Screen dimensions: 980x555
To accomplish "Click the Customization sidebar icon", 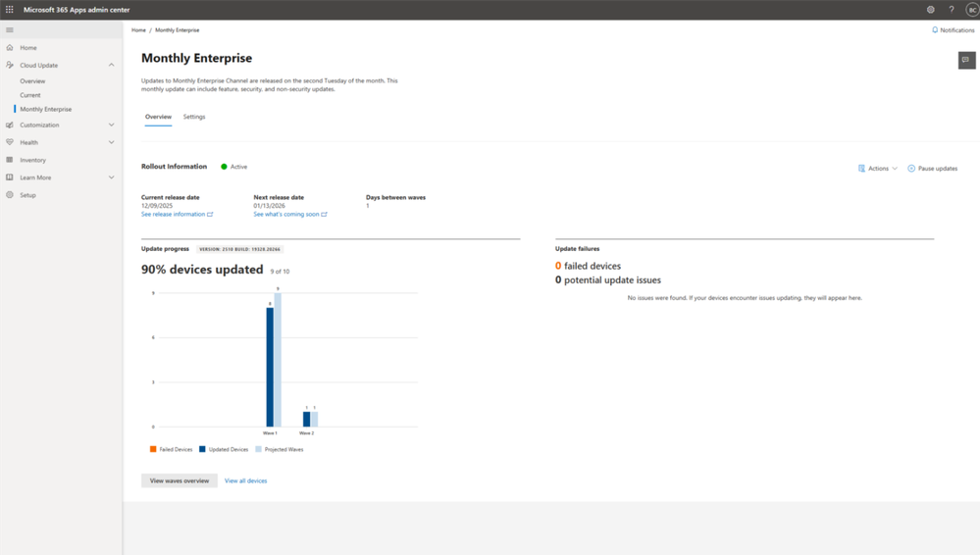I will (10, 125).
